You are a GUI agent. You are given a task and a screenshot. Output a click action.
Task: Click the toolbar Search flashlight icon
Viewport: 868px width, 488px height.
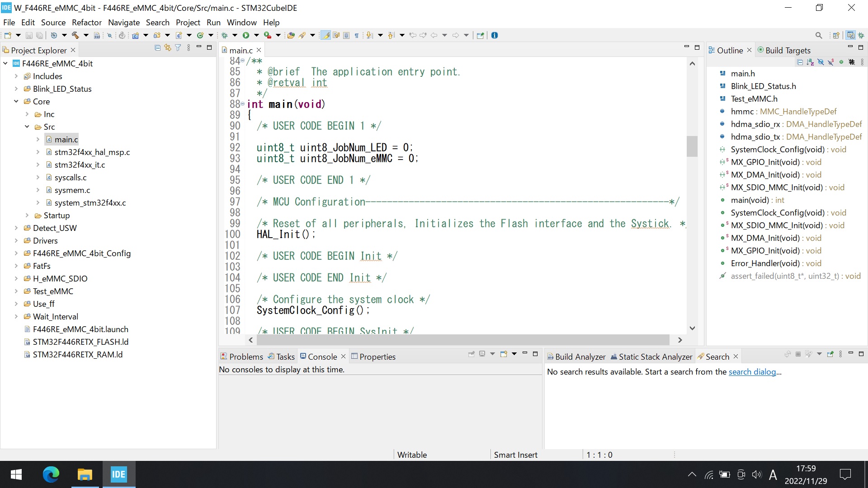[302, 35]
